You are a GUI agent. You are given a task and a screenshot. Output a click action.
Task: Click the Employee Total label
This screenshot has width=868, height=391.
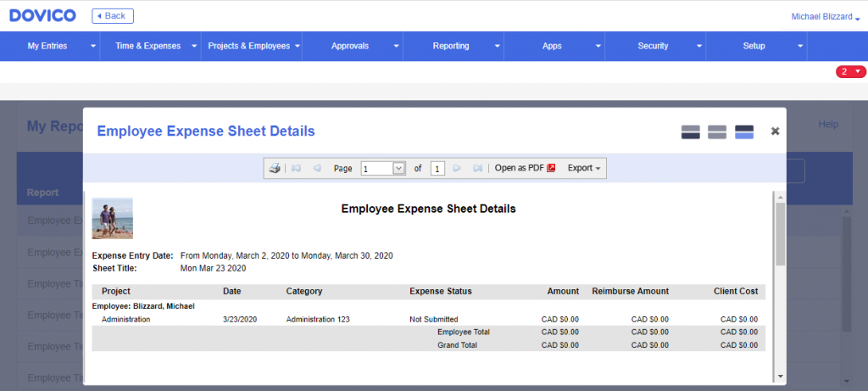tap(464, 332)
